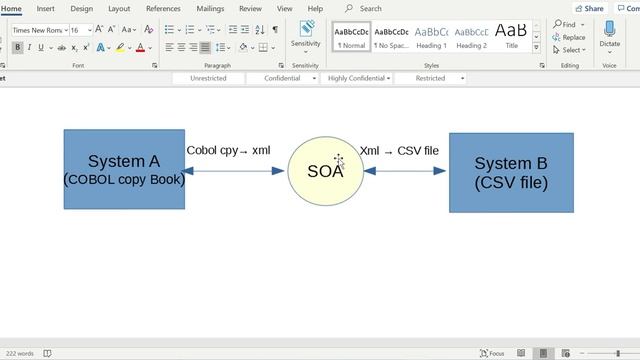
Task: Sort paragraph text
Action: (x=260, y=29)
